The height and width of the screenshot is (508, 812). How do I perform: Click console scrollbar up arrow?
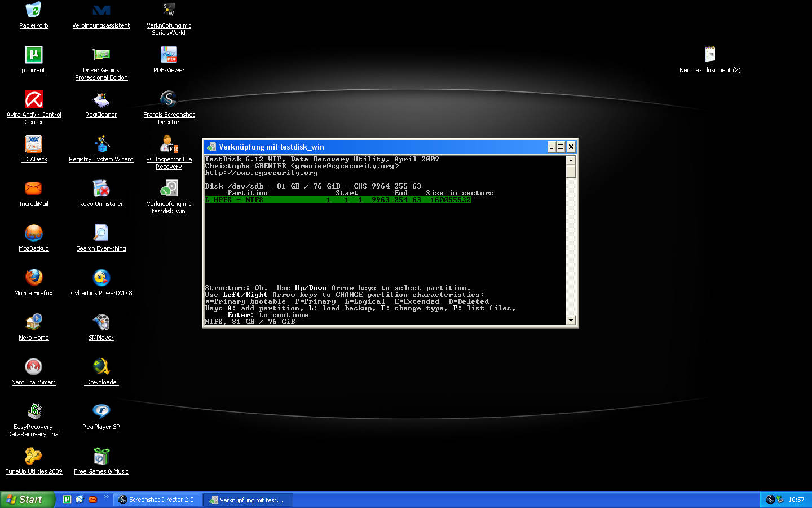(x=571, y=160)
